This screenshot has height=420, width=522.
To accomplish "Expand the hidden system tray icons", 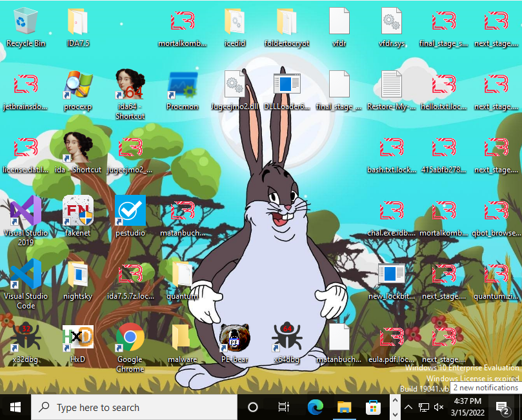I will pyautogui.click(x=408, y=407).
